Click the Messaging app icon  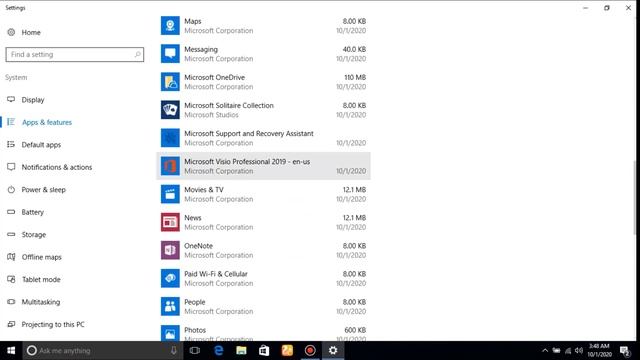click(x=170, y=53)
